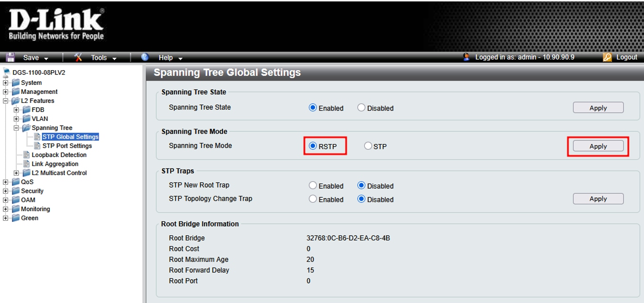Click the Tools wrench icon
This screenshot has height=303, width=644.
[x=79, y=57]
